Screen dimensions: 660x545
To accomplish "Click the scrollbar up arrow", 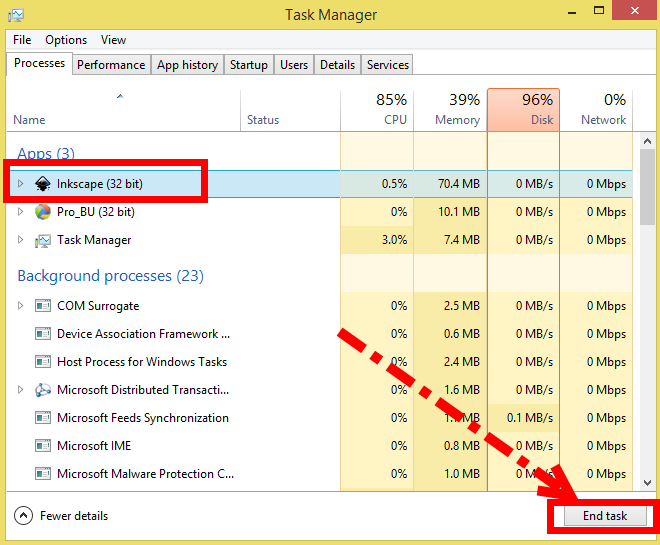I will coord(647,141).
